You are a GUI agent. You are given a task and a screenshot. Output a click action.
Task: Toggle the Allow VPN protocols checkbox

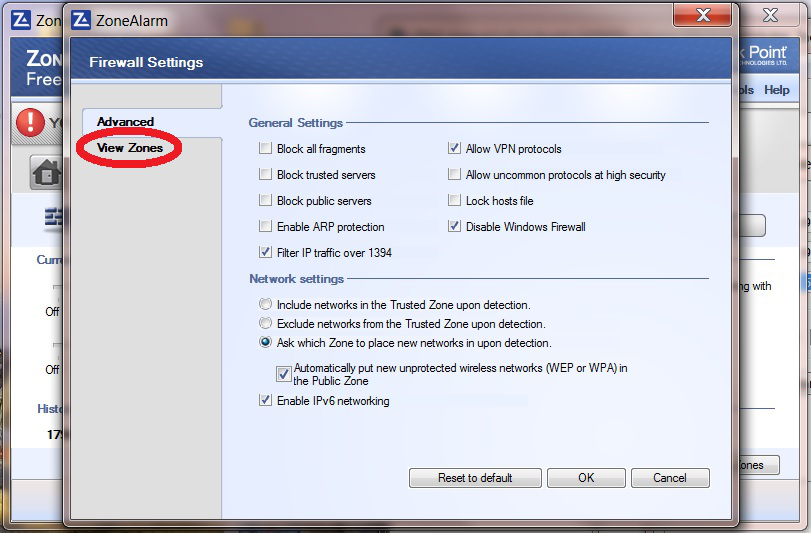[x=455, y=149]
